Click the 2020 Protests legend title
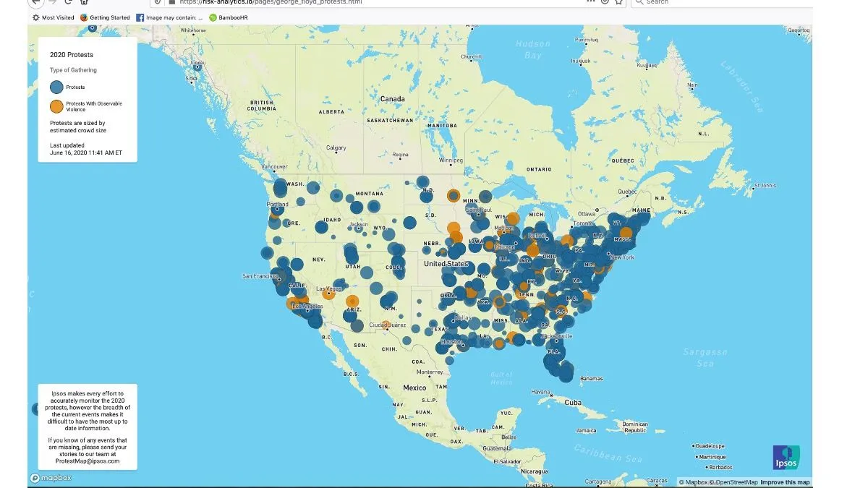 point(71,54)
